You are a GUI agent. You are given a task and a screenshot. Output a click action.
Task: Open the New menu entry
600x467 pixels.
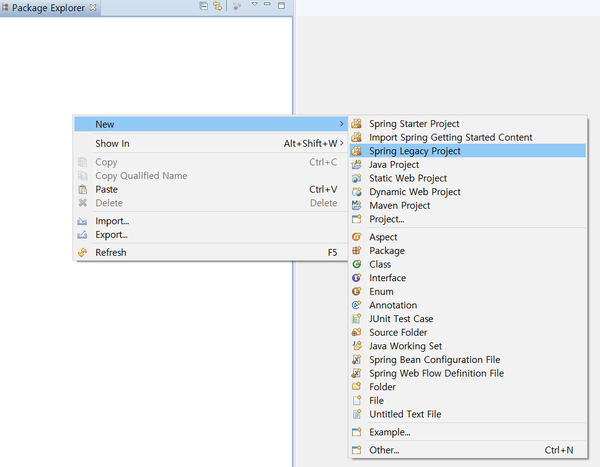click(x=210, y=124)
